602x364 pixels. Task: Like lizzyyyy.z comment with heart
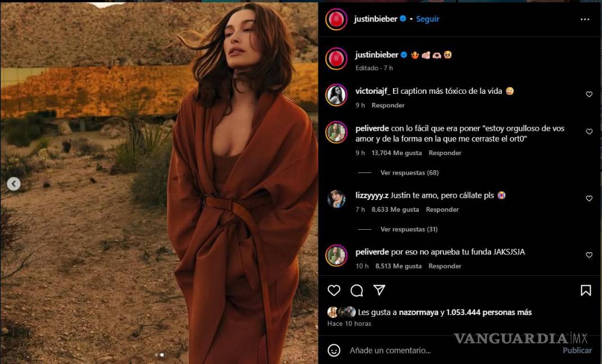pyautogui.click(x=589, y=198)
